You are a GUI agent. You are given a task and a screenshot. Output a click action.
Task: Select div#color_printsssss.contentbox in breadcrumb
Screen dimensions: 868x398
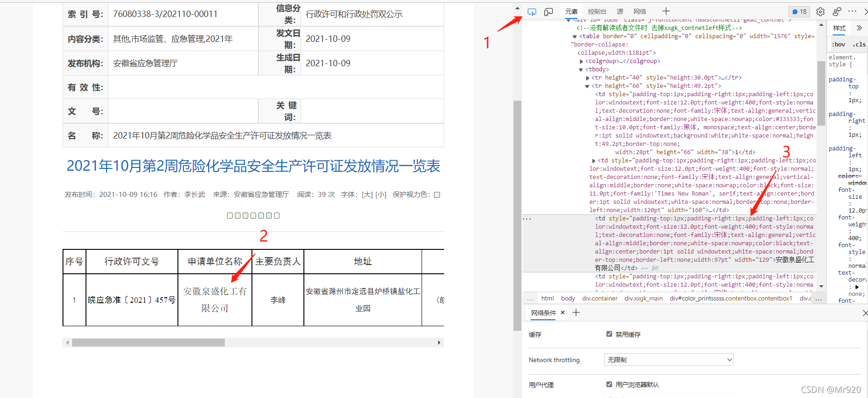click(731, 299)
